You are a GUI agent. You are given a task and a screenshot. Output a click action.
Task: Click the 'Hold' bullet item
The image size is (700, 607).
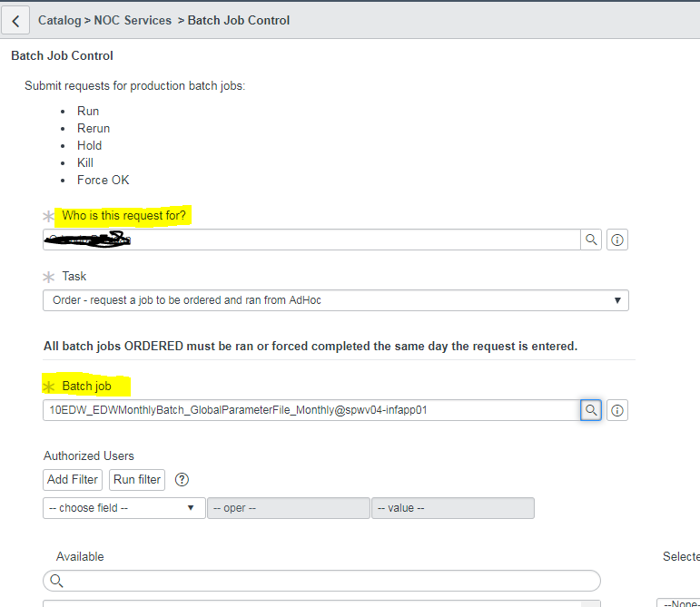tap(89, 146)
